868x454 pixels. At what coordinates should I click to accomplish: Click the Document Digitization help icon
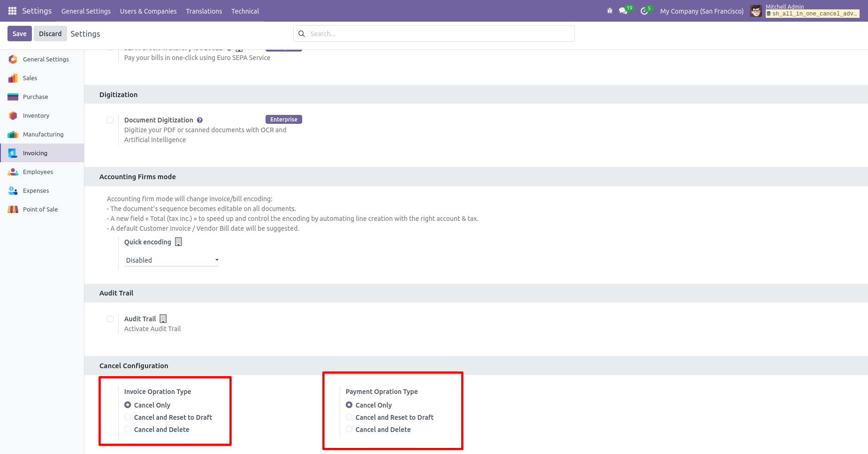point(200,120)
